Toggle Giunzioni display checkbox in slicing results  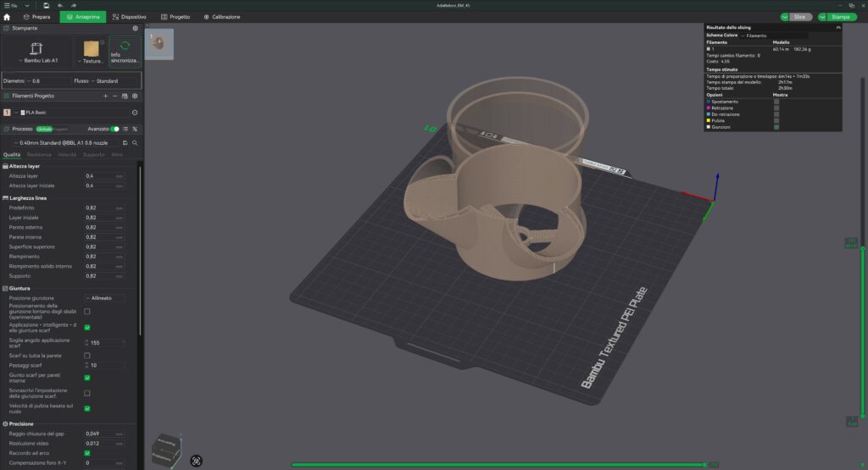(x=776, y=127)
